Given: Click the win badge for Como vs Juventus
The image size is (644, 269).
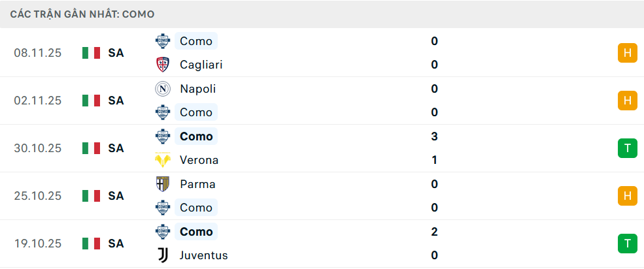Looking at the screenshot, I should point(627,244).
